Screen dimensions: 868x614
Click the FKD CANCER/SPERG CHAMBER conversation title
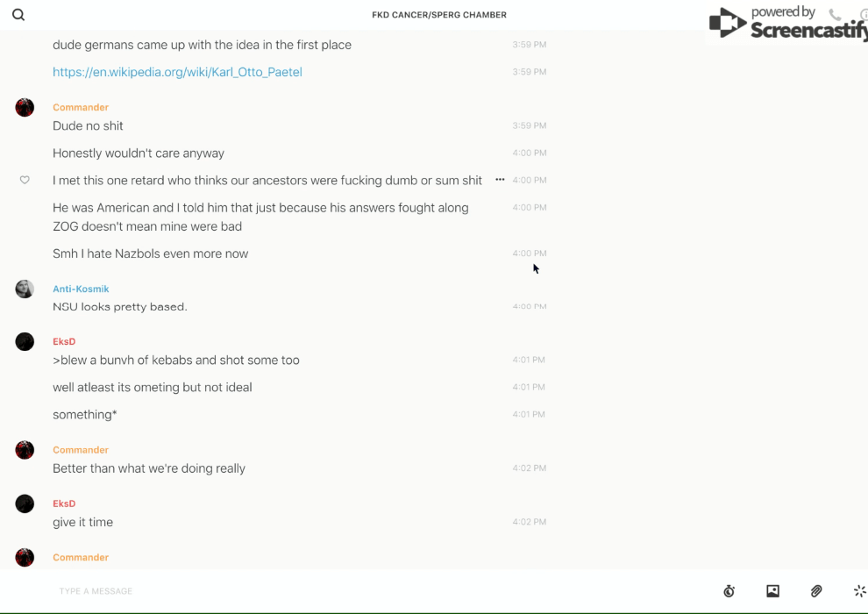pos(439,15)
